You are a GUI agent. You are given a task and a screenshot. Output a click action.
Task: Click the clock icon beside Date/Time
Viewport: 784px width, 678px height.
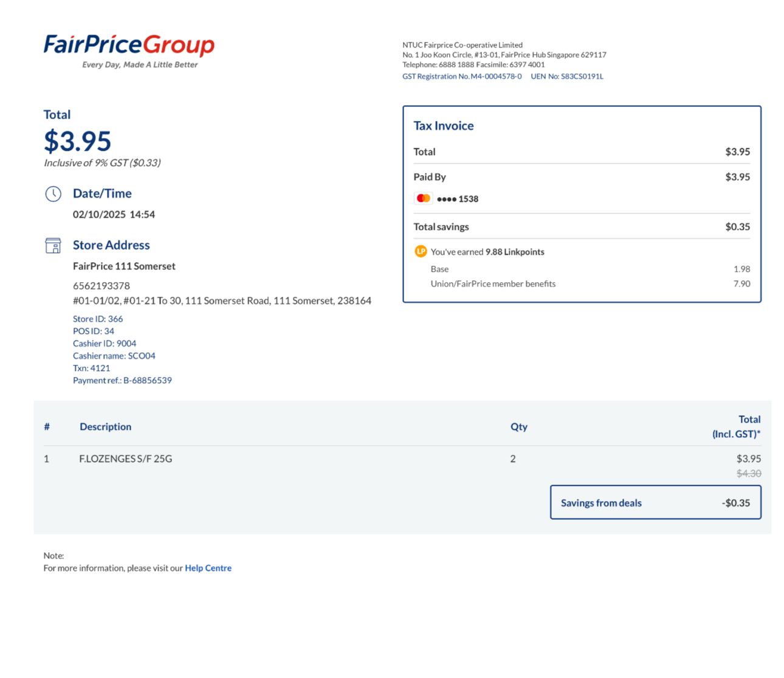tap(53, 194)
